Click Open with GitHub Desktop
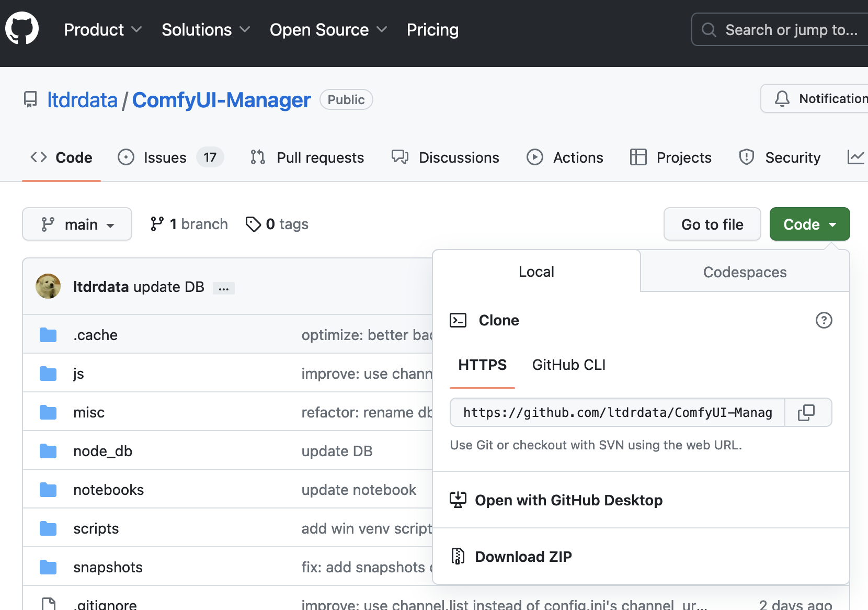The height and width of the screenshot is (610, 868). click(568, 501)
